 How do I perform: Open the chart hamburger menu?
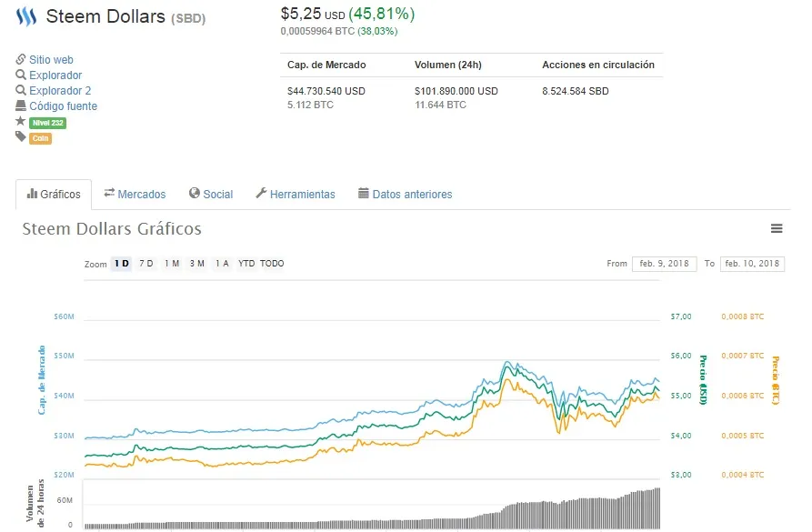pos(777,228)
